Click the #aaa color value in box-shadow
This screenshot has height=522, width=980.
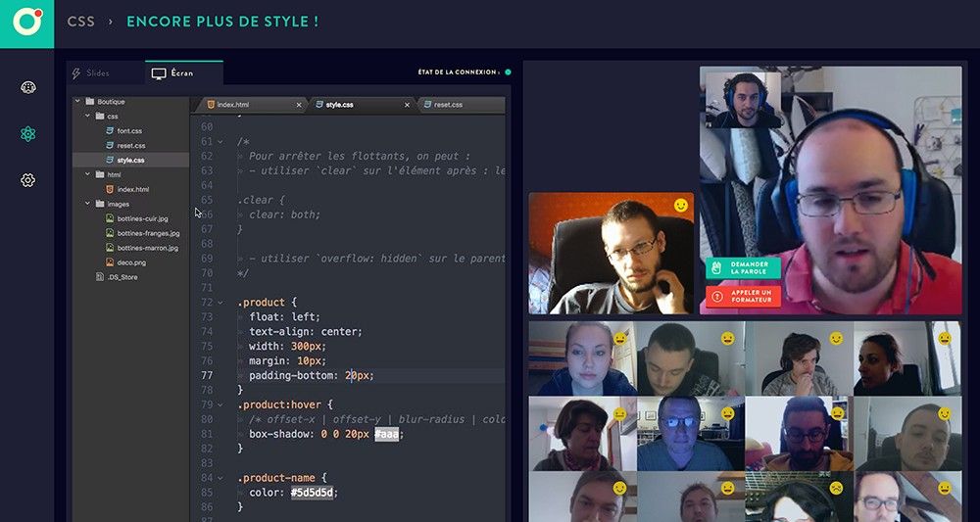point(386,434)
